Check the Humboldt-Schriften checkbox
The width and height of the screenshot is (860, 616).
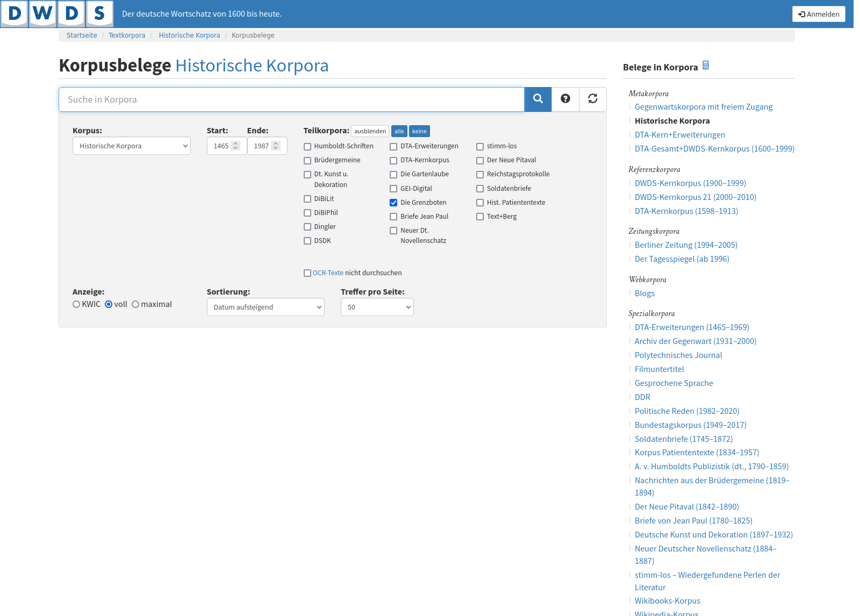point(307,147)
